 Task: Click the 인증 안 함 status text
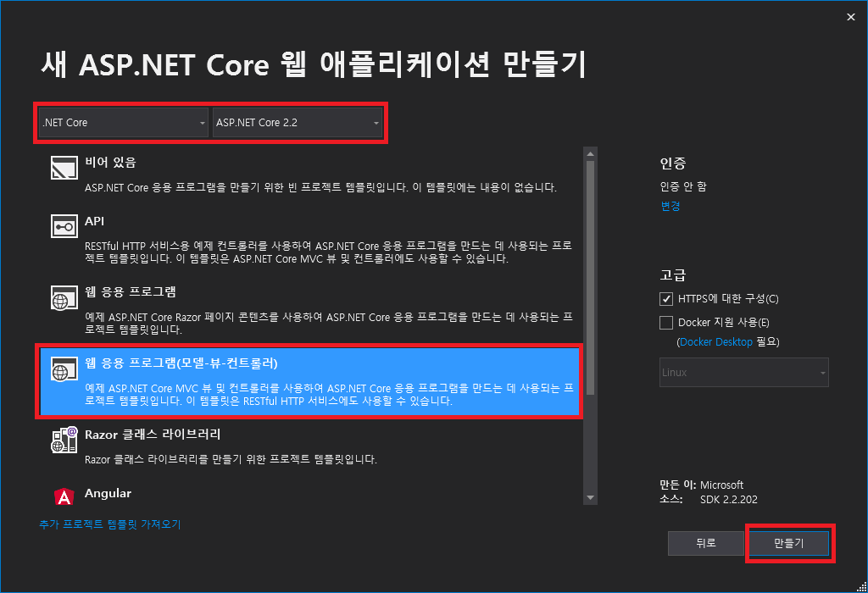pos(683,186)
